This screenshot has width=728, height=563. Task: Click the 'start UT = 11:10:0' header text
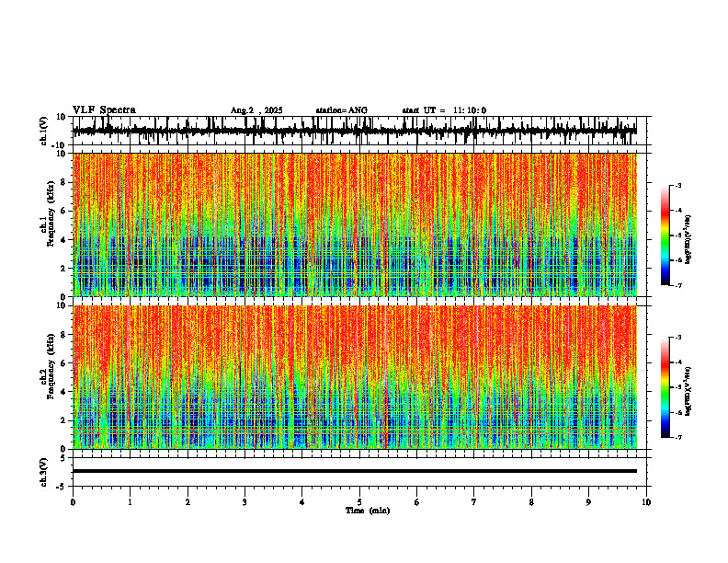444,110
